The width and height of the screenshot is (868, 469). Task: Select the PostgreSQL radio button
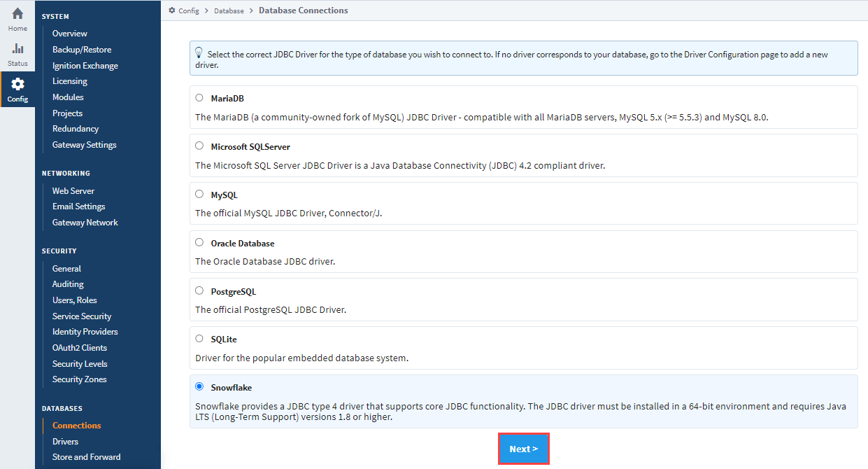[199, 290]
